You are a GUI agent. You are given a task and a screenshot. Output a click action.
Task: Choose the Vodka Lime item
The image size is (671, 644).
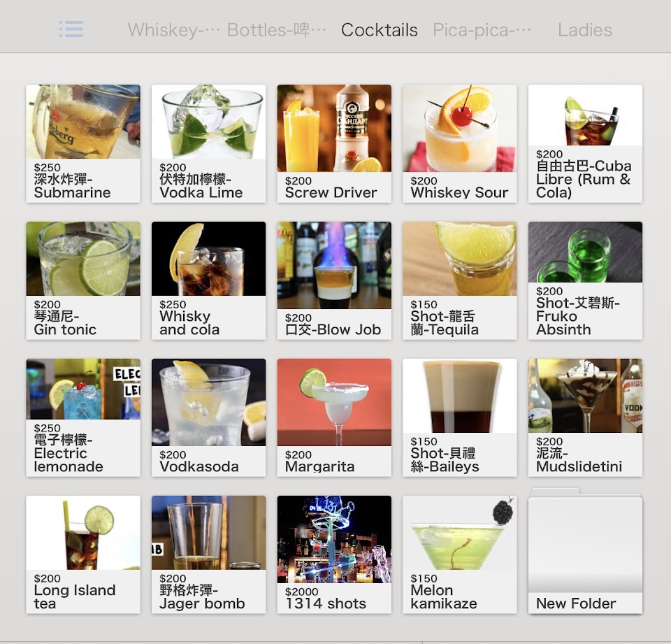(208, 143)
